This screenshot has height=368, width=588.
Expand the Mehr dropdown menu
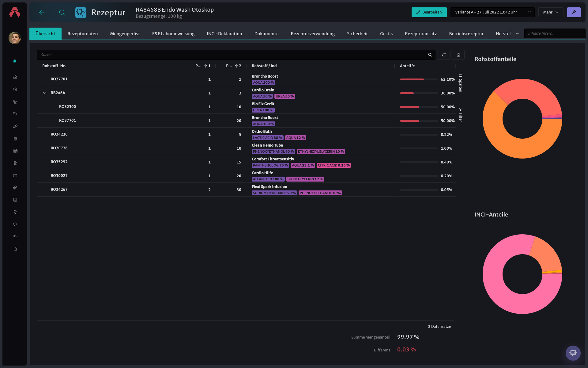point(551,12)
